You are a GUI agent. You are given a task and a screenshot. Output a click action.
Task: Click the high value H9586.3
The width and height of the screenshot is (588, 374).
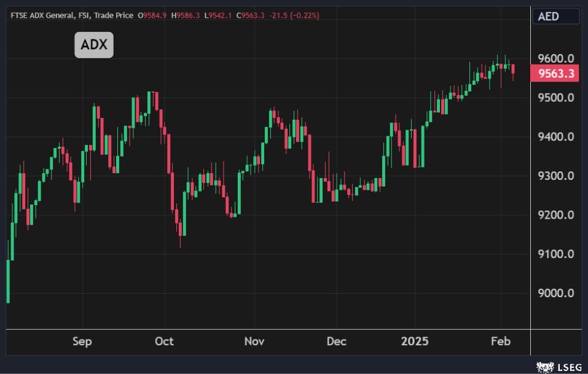[x=186, y=15]
